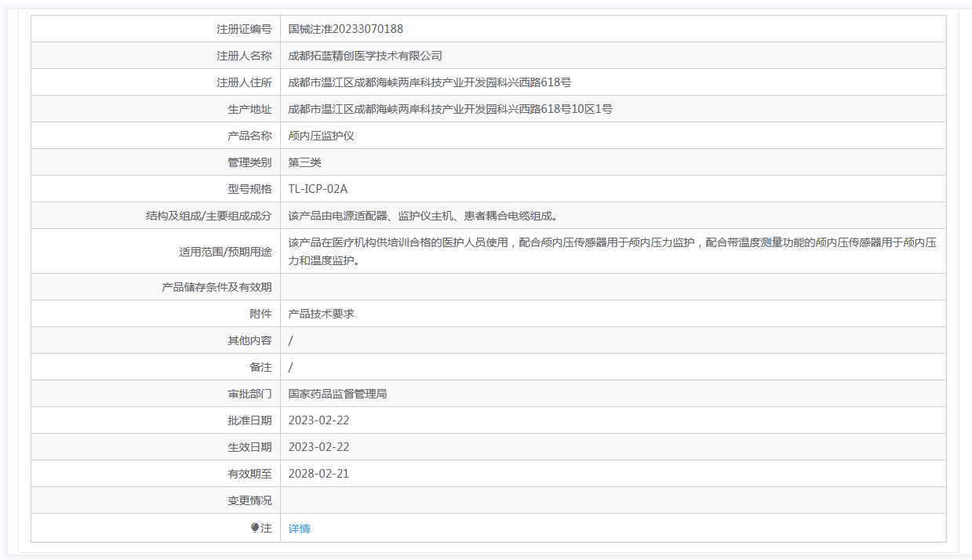Click the 其他内容 label
The width and height of the screenshot is (972, 560).
coord(249,340)
